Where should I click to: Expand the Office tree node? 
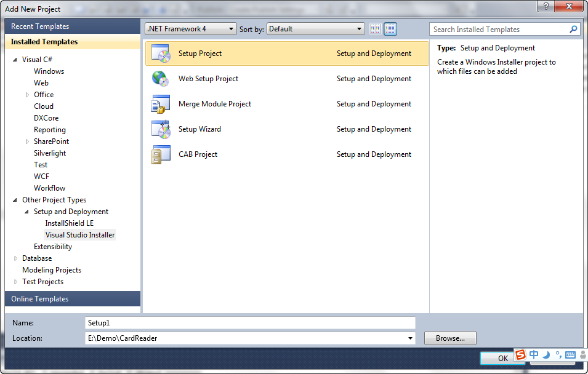click(27, 95)
